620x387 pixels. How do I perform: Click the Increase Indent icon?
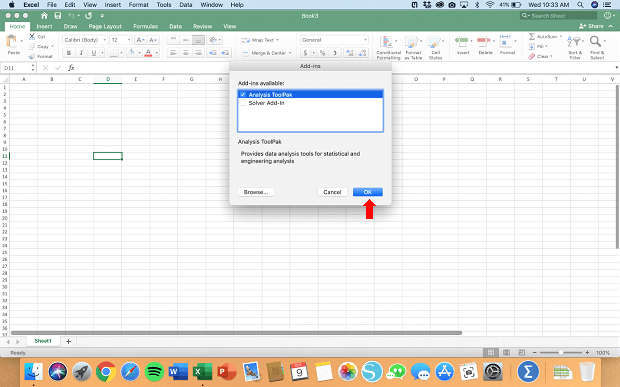[225, 53]
